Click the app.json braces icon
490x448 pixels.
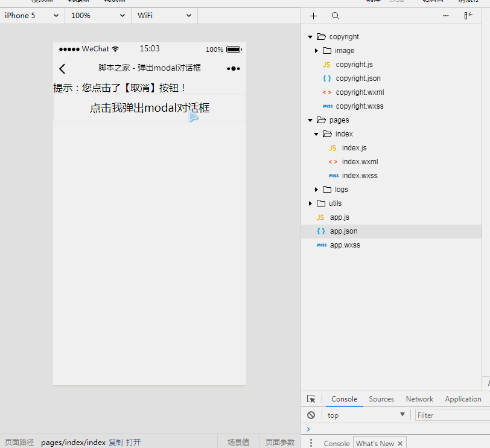321,231
